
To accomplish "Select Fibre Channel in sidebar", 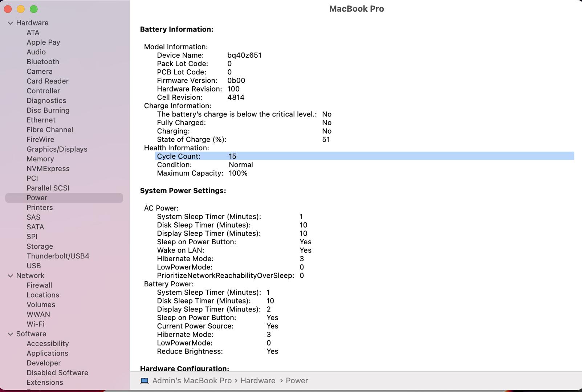I will pos(50,130).
